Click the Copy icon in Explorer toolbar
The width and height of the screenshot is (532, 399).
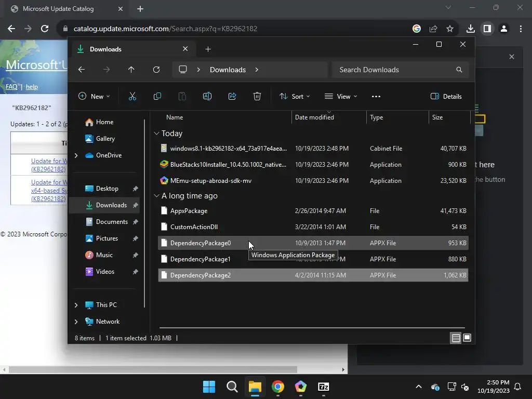click(157, 96)
